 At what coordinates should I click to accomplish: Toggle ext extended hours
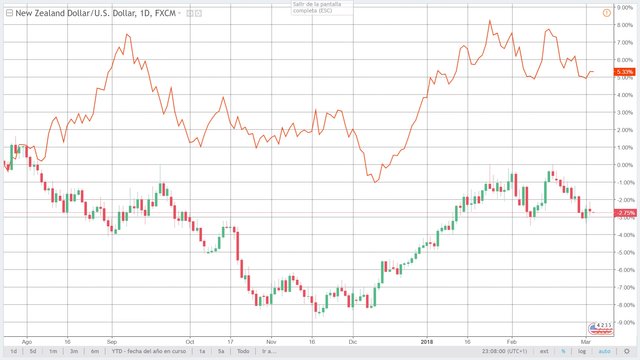point(544,351)
